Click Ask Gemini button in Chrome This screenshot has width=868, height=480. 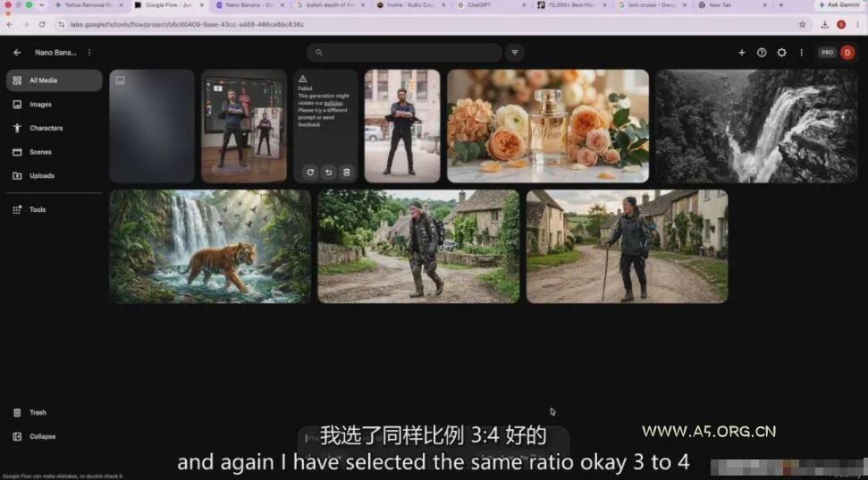pos(840,5)
